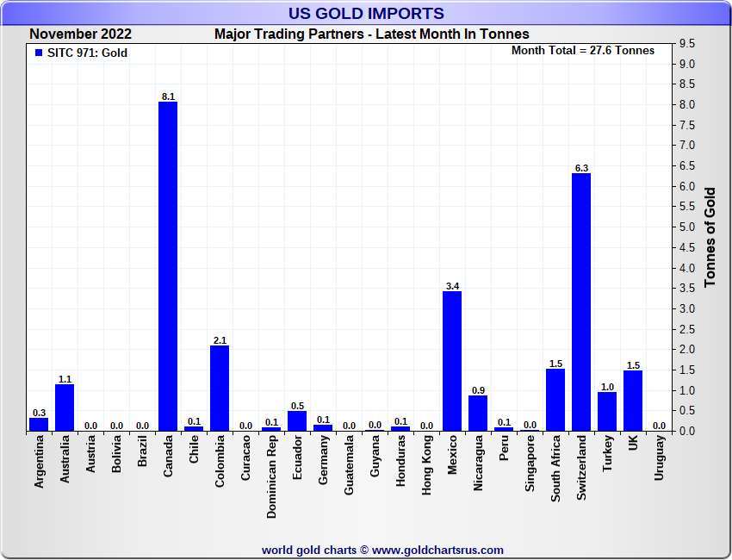The width and height of the screenshot is (732, 560).
Task: Click the 'Uruguay' axis label
Action: (x=659, y=457)
